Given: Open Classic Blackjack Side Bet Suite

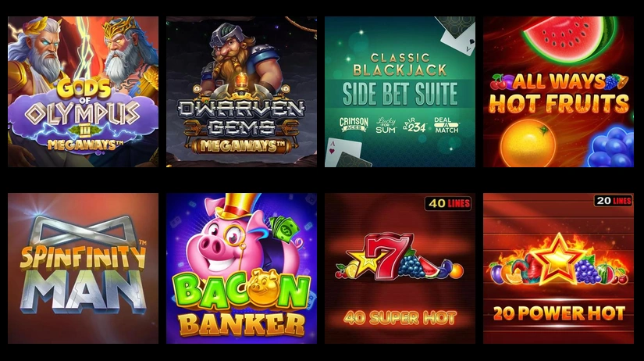Looking at the screenshot, I should coord(400,91).
